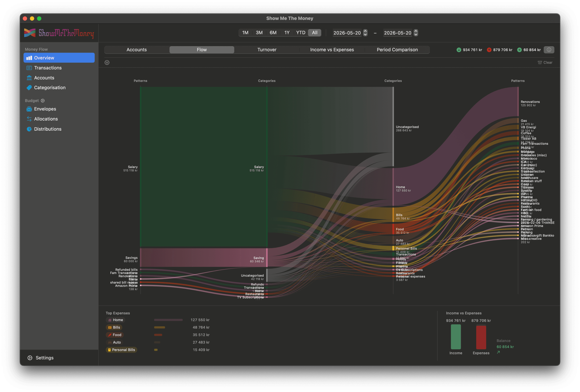Click the Balance 60 854 kr value

tap(505, 347)
